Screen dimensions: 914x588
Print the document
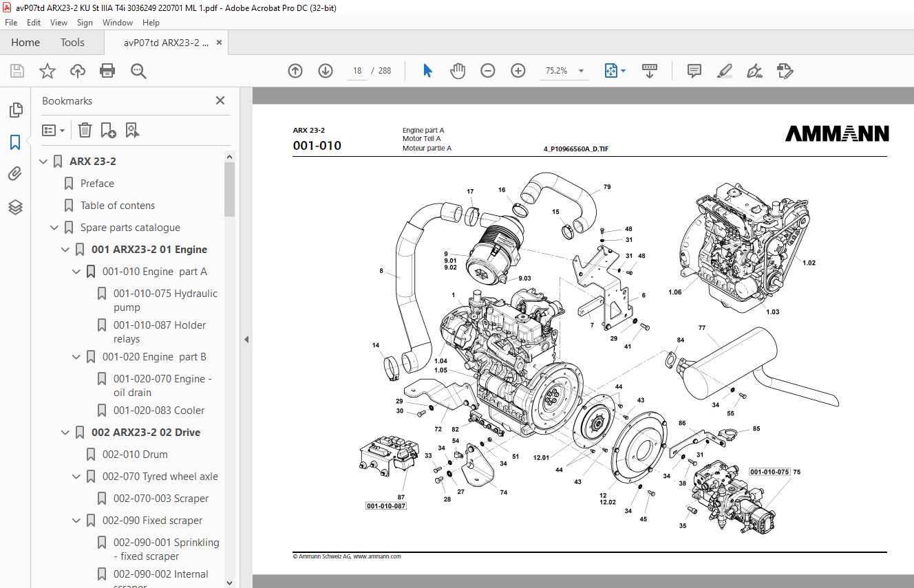[x=107, y=71]
